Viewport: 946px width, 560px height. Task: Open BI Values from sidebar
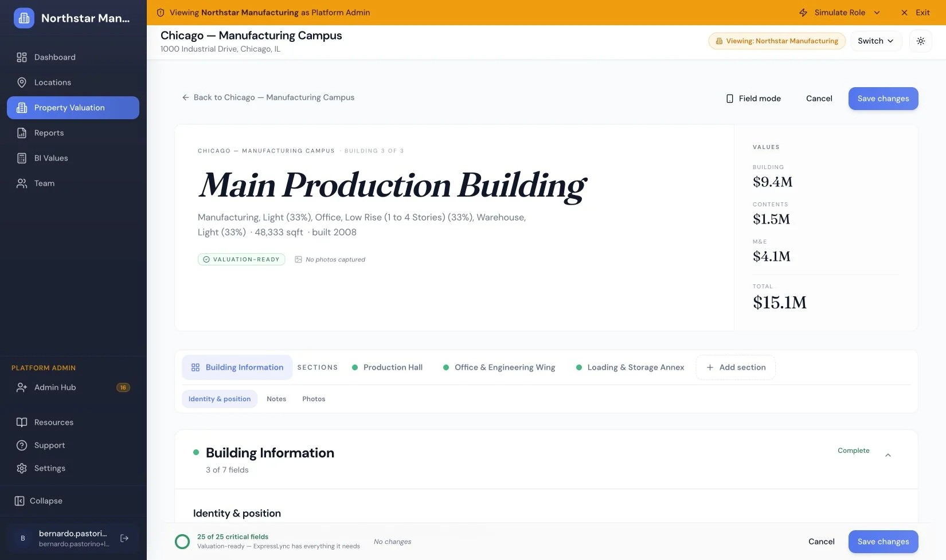pyautogui.click(x=73, y=158)
